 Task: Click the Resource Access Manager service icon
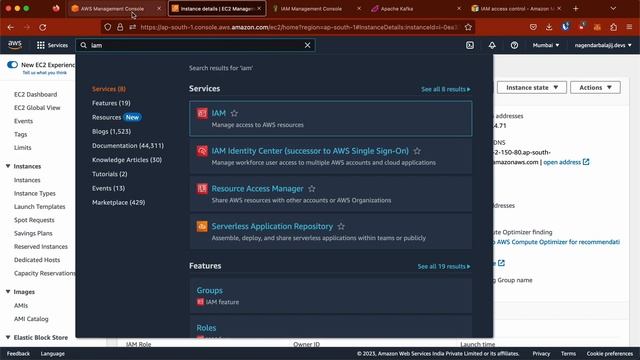(x=202, y=189)
